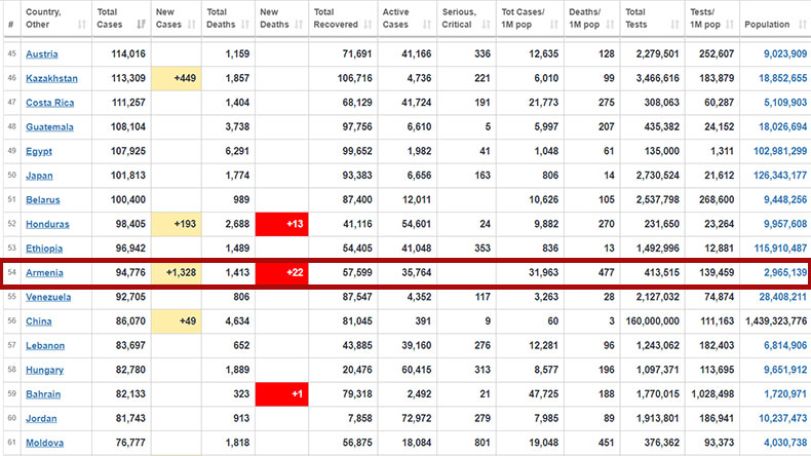This screenshot has width=811, height=456.
Task: Open the Kazakhstan country link
Action: coord(52,79)
